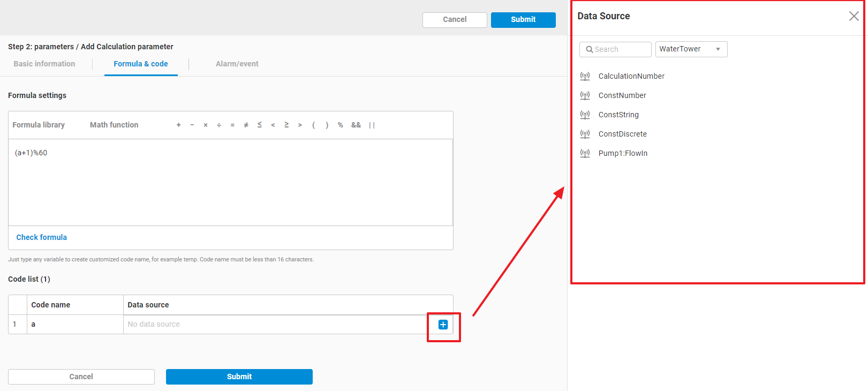
Task: Insert the multiplication operator symbol
Action: click(206, 125)
